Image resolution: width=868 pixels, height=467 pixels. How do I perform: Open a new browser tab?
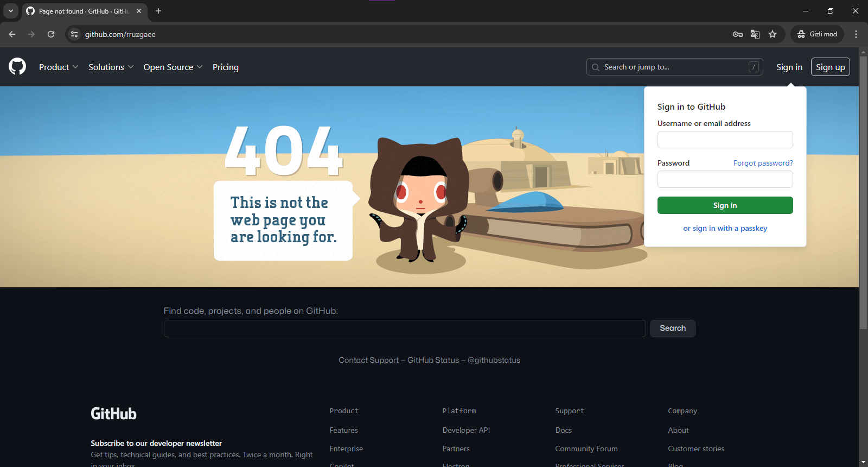pyautogui.click(x=158, y=11)
